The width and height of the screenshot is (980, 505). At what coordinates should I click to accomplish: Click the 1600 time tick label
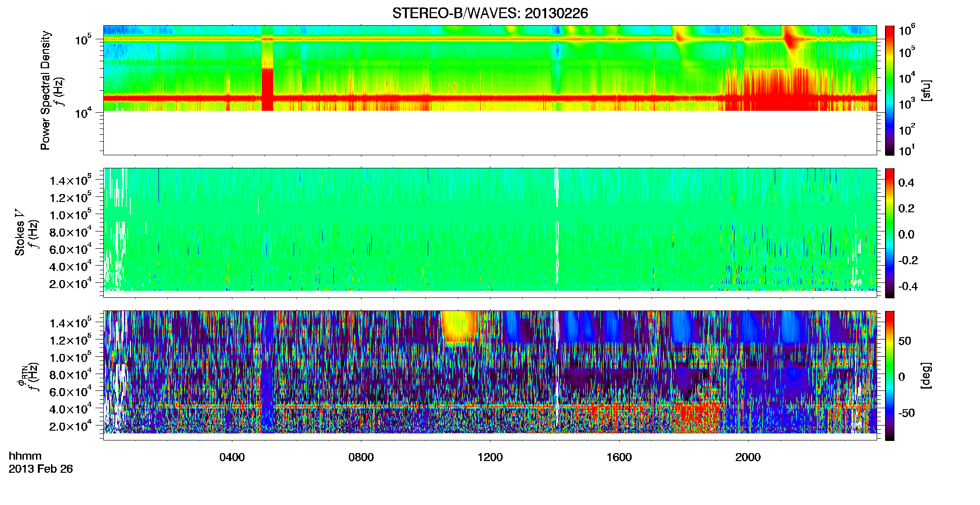[619, 457]
